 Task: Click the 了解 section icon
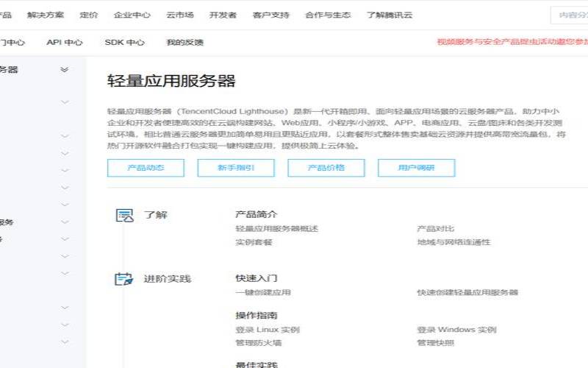coord(124,215)
